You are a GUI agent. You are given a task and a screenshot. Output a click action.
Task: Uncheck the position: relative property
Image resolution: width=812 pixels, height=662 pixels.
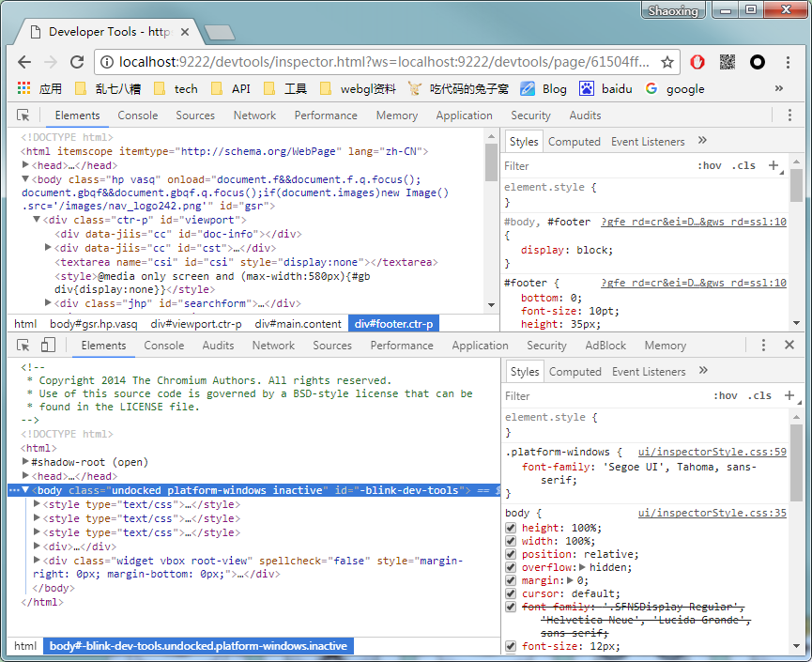point(511,554)
